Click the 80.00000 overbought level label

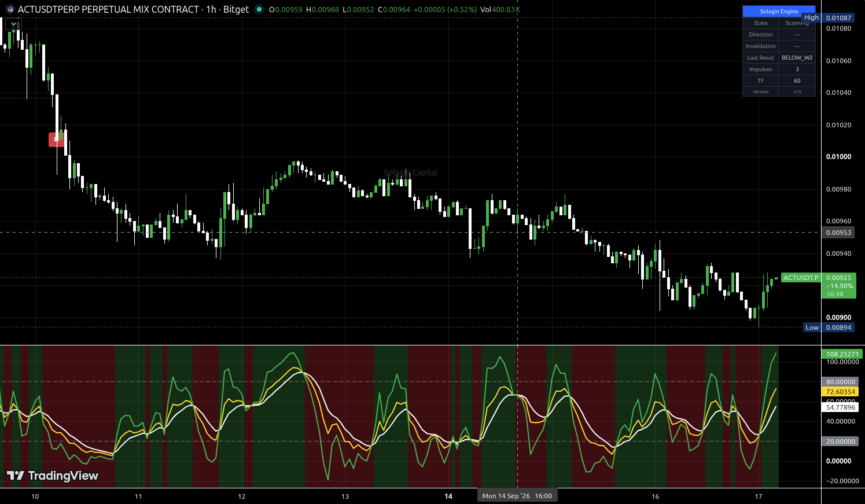(x=841, y=382)
